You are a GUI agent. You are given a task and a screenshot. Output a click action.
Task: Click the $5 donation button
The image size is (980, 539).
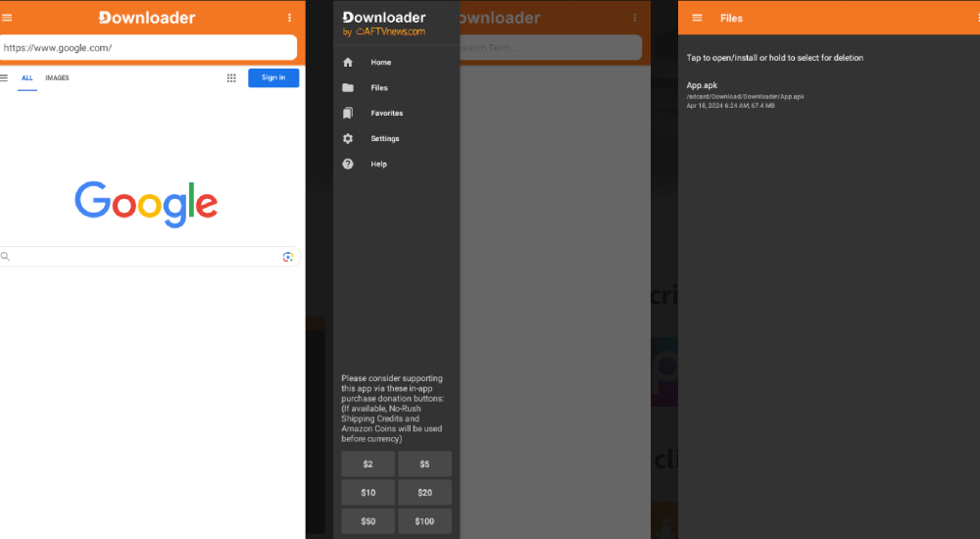tap(425, 464)
